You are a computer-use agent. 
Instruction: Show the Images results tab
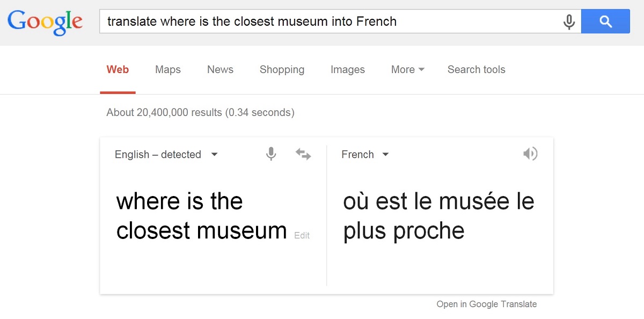[348, 69]
